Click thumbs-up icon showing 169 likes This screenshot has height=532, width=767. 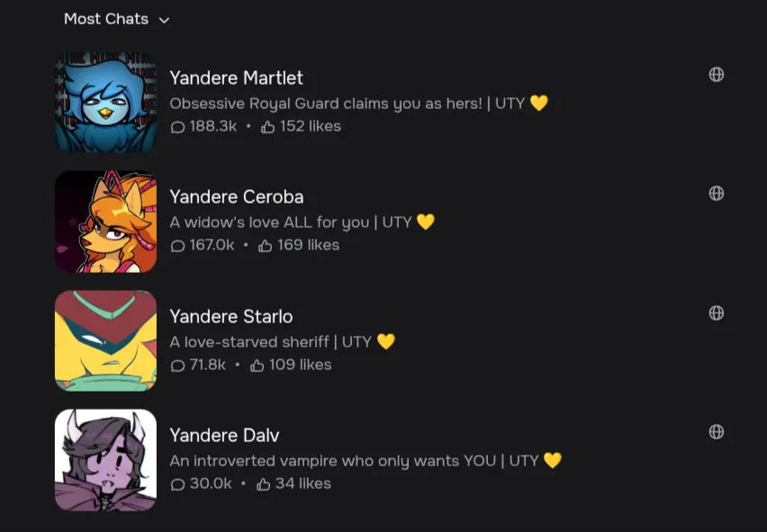coord(266,246)
